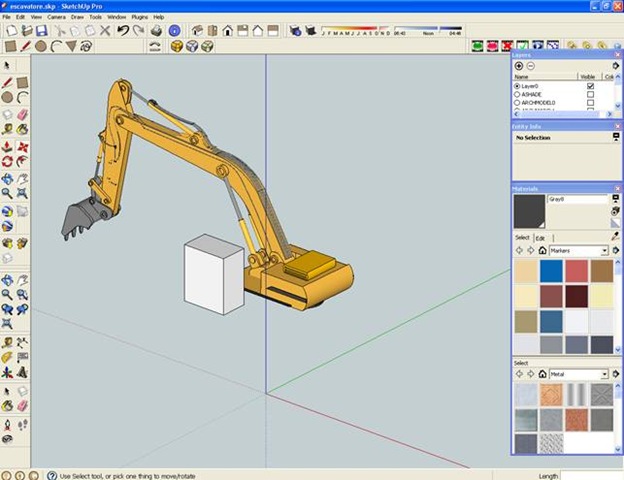
Task: Click the current Gray0 material preview thumbnail
Action: [529, 211]
